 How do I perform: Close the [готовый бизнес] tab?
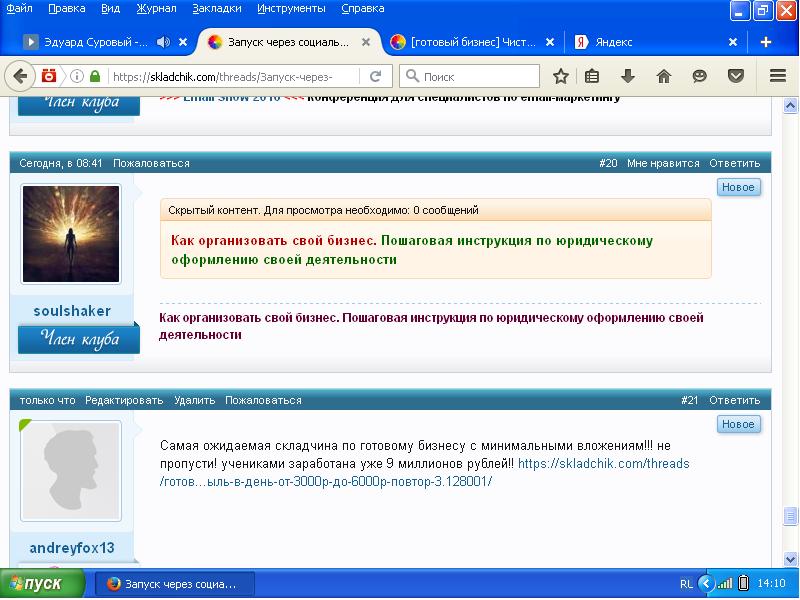click(x=549, y=42)
